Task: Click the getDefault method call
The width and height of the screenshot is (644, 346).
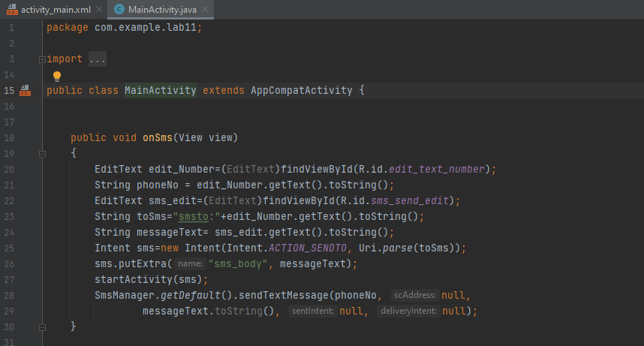Action: pos(191,296)
